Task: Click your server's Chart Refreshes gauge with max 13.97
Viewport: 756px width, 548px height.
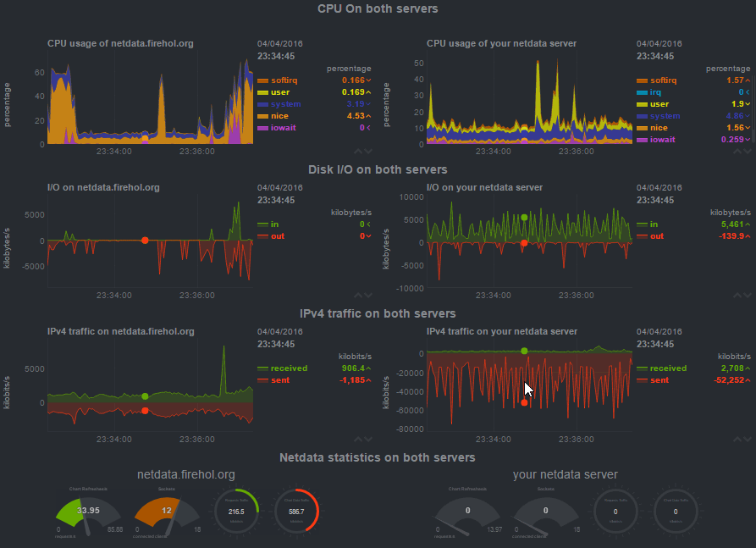Action: tap(467, 512)
